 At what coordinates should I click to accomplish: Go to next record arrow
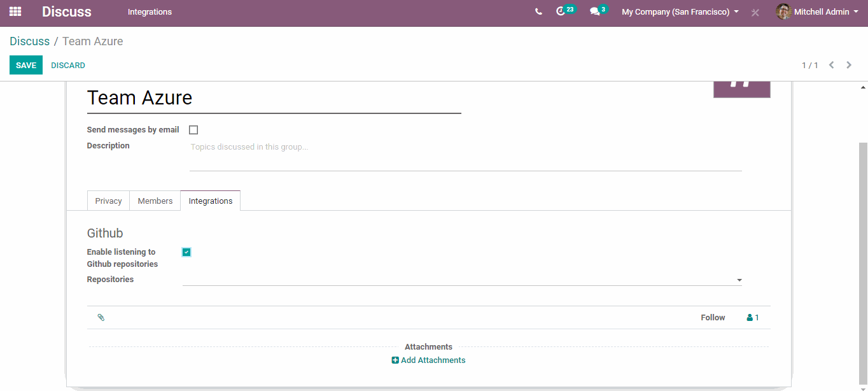pos(849,65)
